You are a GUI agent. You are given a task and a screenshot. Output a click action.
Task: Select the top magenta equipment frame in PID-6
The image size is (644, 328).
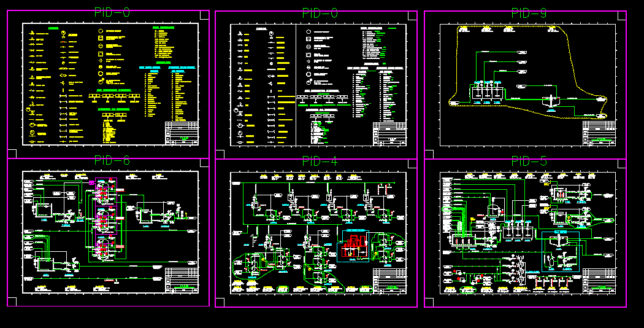pyautogui.click(x=106, y=192)
